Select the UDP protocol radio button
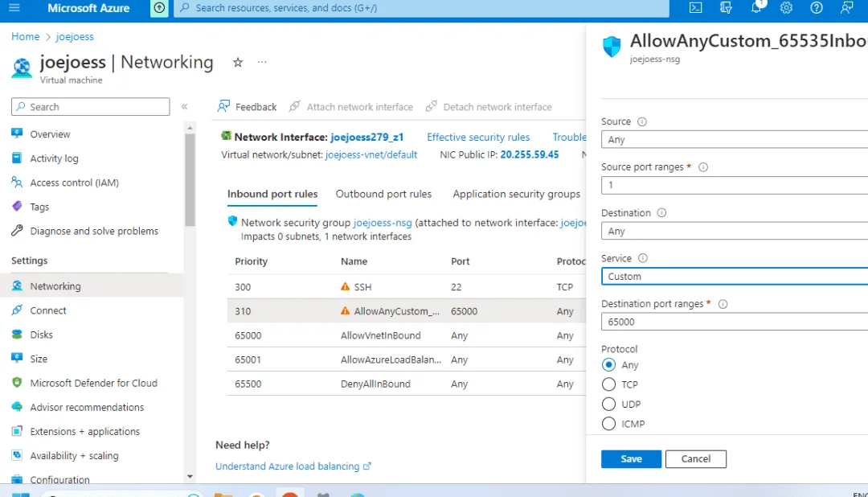Image resolution: width=868 pixels, height=497 pixels. click(x=608, y=404)
